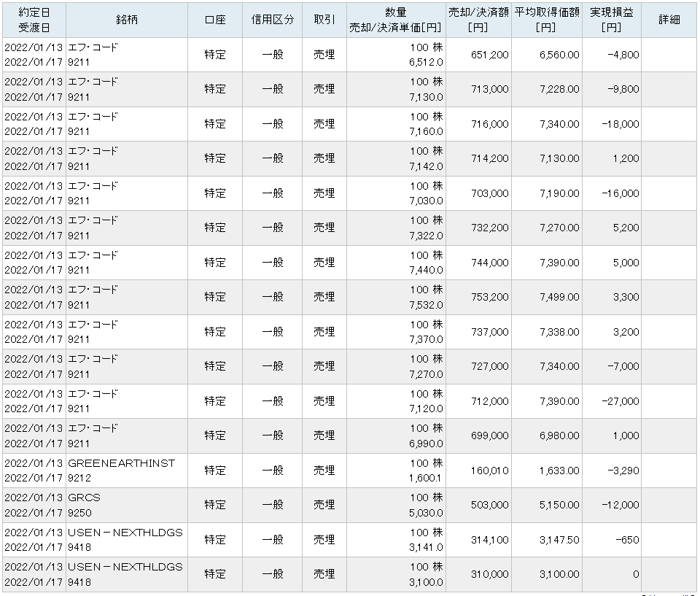Click sale amount 737,000
This screenshot has height=596, width=700.
(x=490, y=332)
